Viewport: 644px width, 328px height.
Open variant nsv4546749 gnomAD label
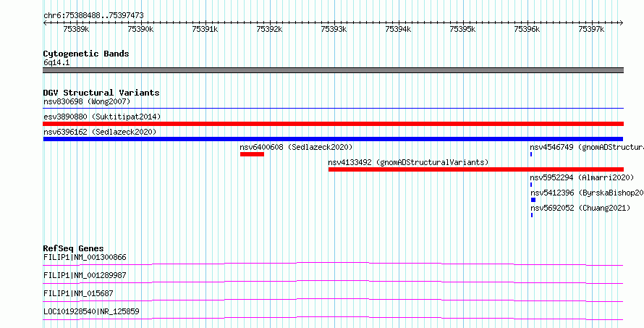coord(587,147)
